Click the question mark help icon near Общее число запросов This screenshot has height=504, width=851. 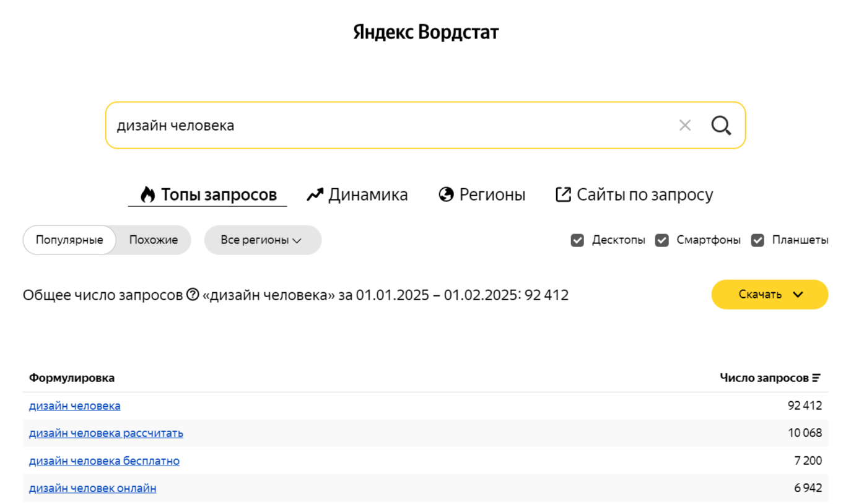coord(193,295)
